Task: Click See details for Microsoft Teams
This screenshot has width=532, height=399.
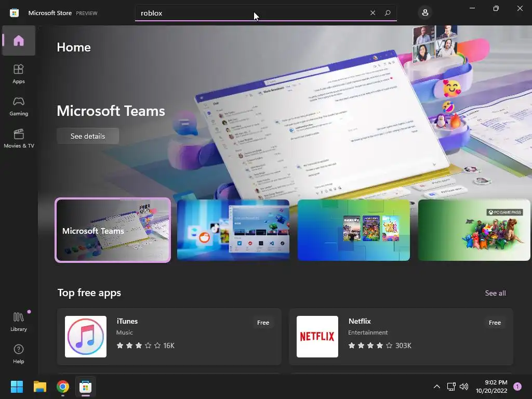Action: 87,136
